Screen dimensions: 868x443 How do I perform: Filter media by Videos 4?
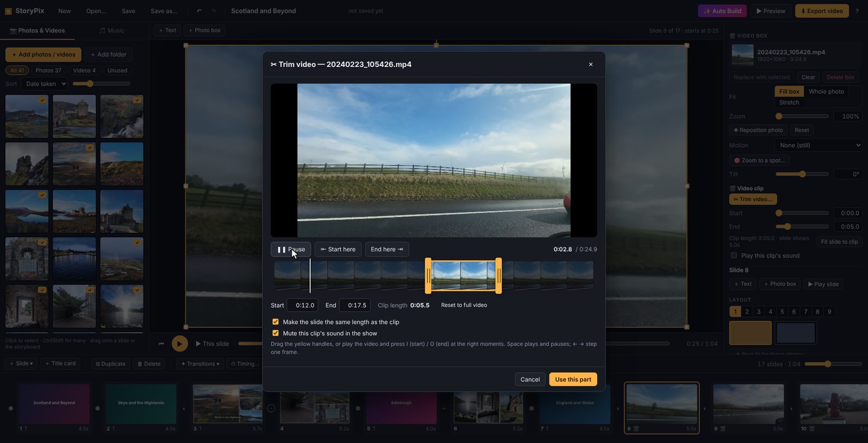tap(84, 70)
